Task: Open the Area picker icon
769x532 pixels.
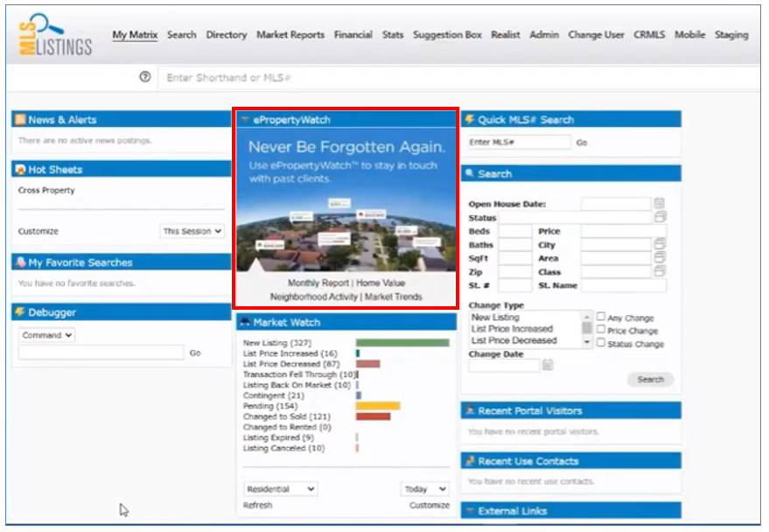Action: click(660, 257)
